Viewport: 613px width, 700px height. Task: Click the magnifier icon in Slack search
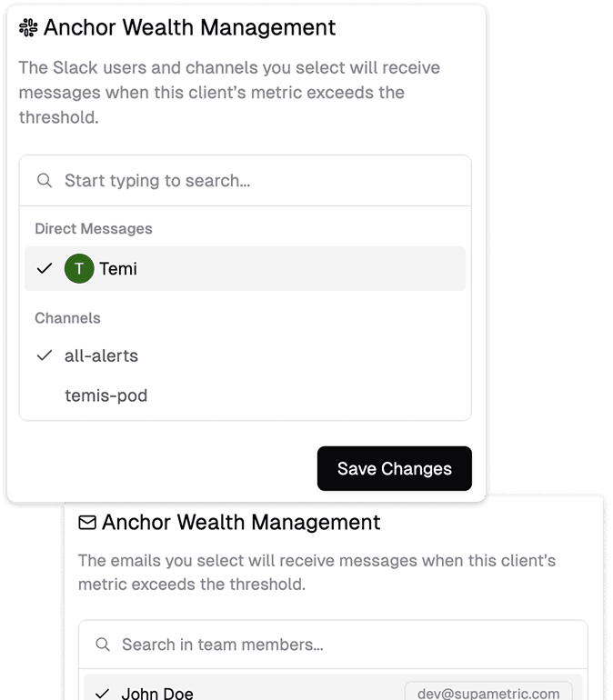[x=45, y=181]
